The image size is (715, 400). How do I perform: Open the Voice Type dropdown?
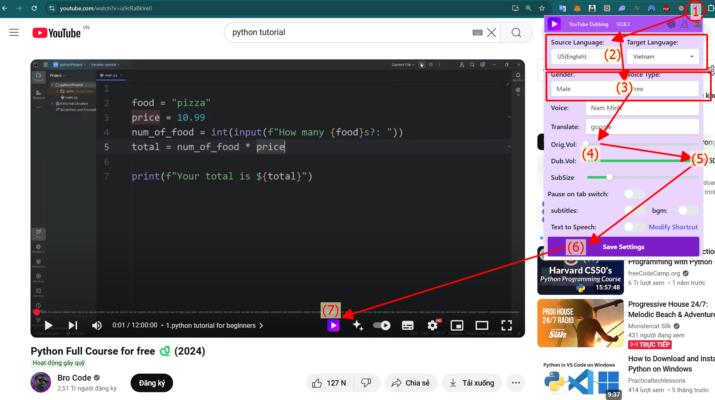click(665, 89)
